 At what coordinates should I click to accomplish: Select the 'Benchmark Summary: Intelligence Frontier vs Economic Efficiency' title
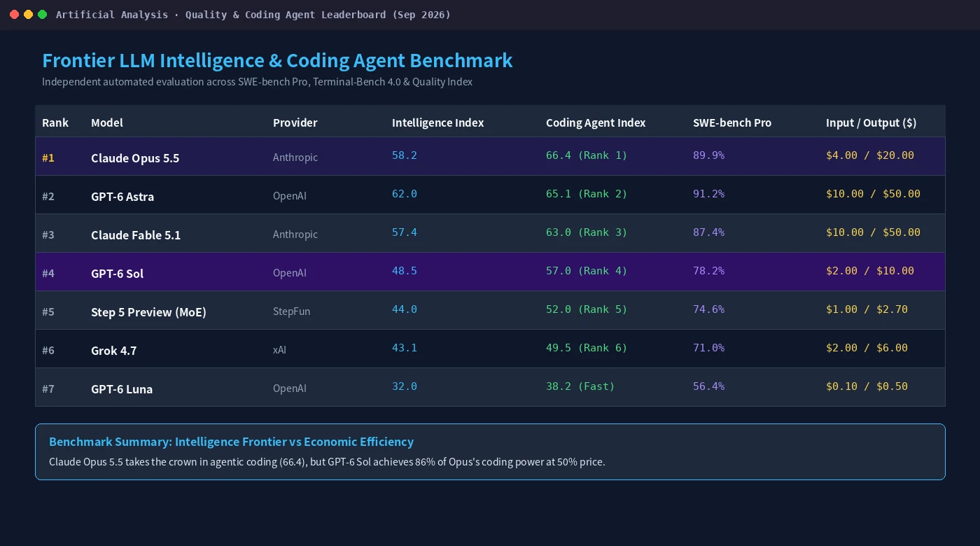(231, 442)
